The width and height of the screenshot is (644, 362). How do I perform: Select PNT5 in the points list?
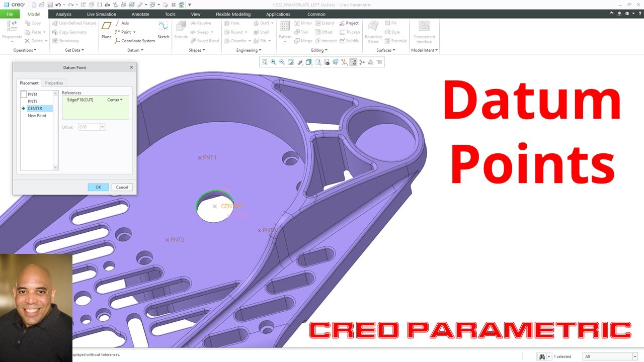pyautogui.click(x=32, y=102)
